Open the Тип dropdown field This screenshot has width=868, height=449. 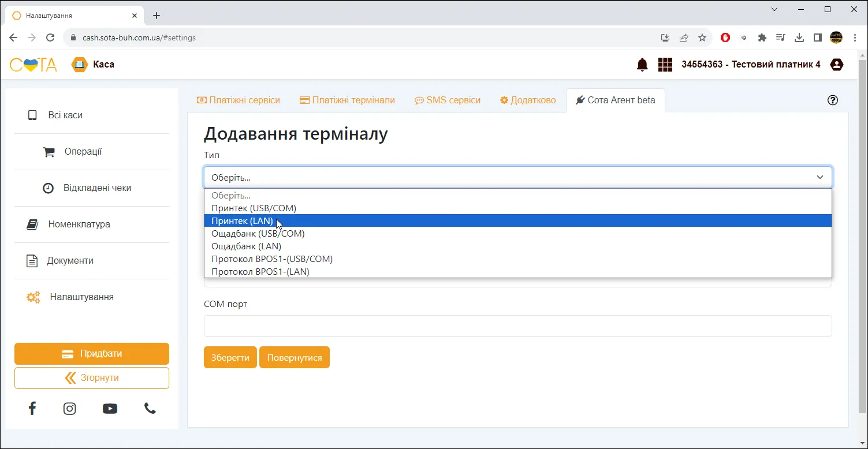tap(518, 177)
